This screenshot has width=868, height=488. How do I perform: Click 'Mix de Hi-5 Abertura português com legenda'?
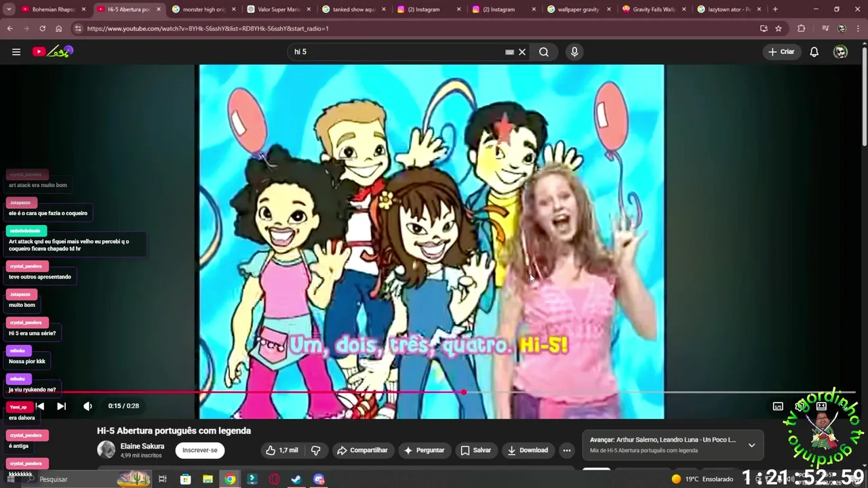[644, 451]
